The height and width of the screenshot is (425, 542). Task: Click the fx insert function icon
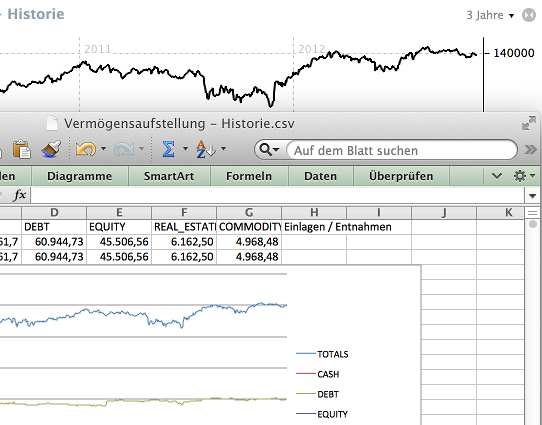coord(20,195)
